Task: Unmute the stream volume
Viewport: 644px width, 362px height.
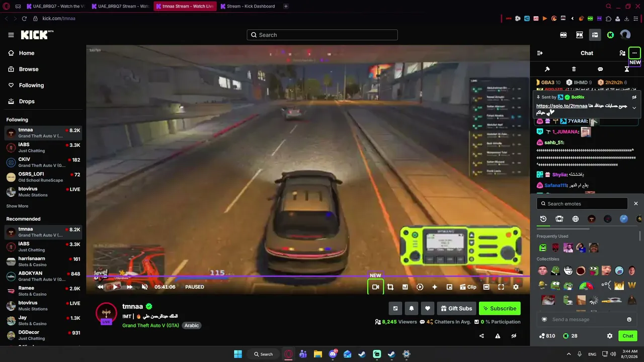Action: tap(144, 287)
